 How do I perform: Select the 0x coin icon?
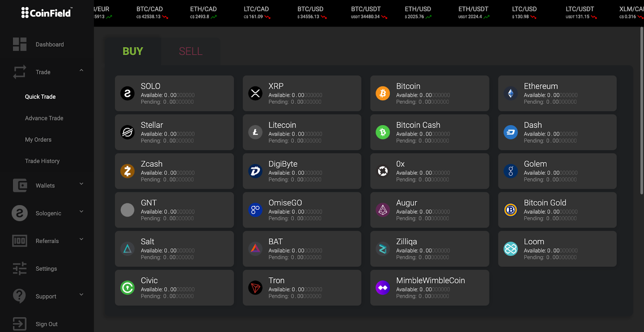click(383, 171)
